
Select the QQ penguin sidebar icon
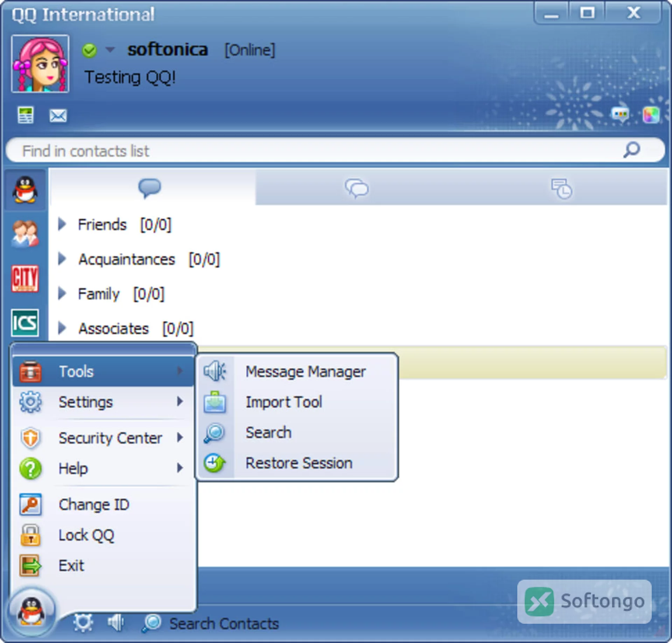coord(25,190)
